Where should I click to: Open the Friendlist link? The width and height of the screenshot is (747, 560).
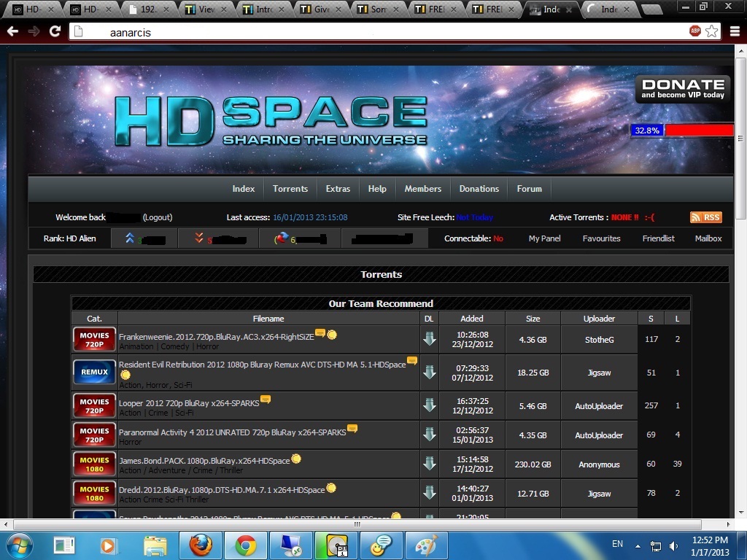659,238
